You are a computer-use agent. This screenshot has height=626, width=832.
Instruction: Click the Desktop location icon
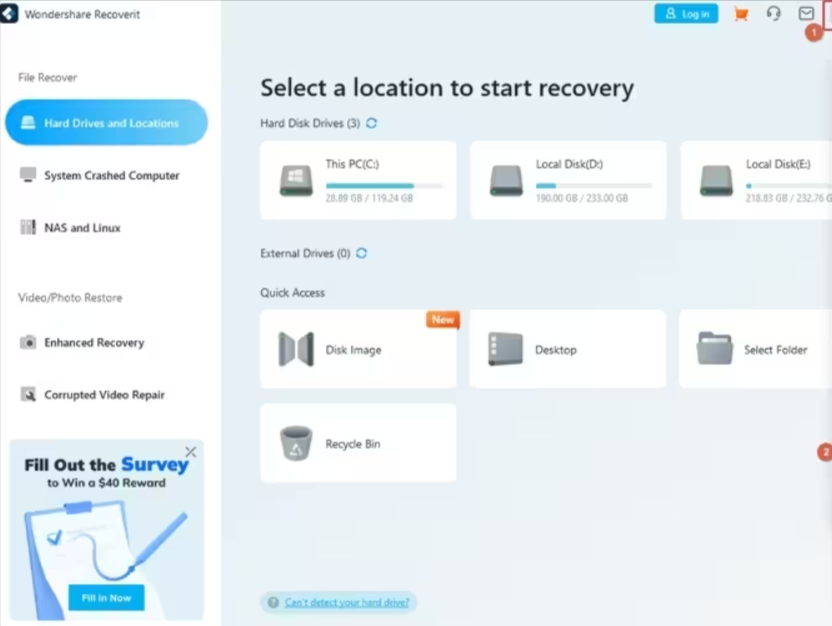pos(505,349)
